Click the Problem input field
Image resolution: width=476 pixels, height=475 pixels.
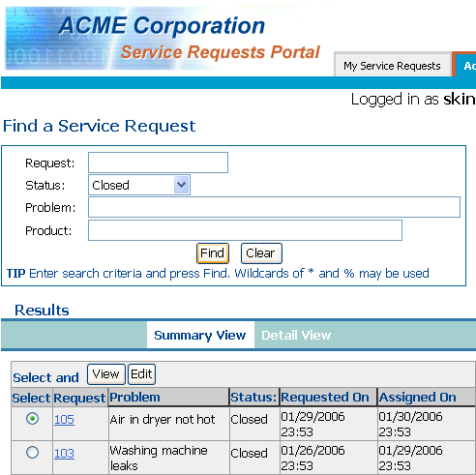[274, 207]
